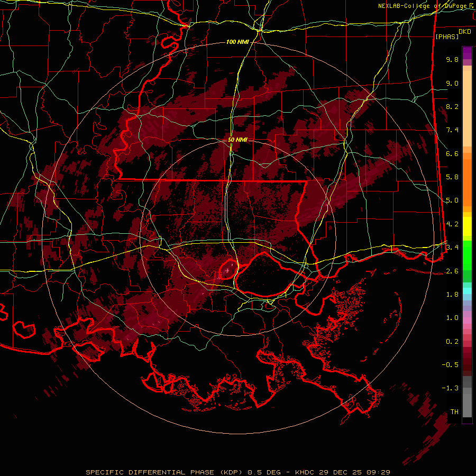Click the DKD product label

pos(465,31)
